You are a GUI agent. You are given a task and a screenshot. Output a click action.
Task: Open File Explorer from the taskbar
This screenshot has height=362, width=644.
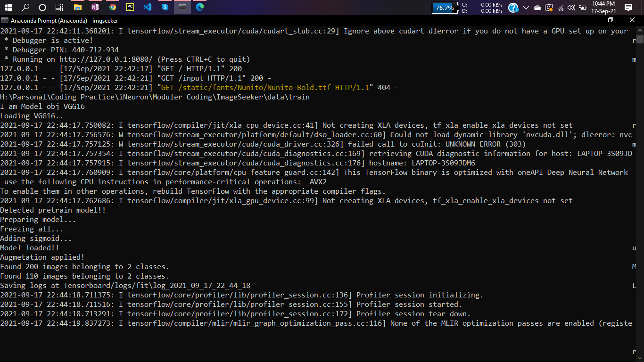77,8
